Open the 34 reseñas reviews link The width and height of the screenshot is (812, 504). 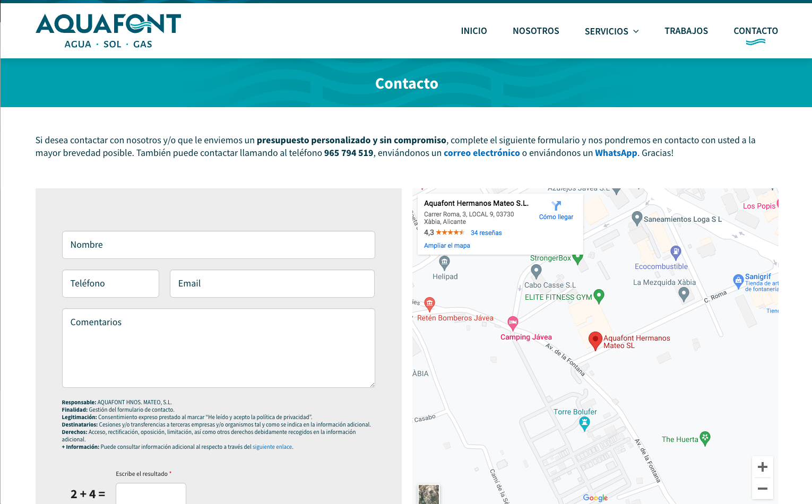click(x=486, y=233)
